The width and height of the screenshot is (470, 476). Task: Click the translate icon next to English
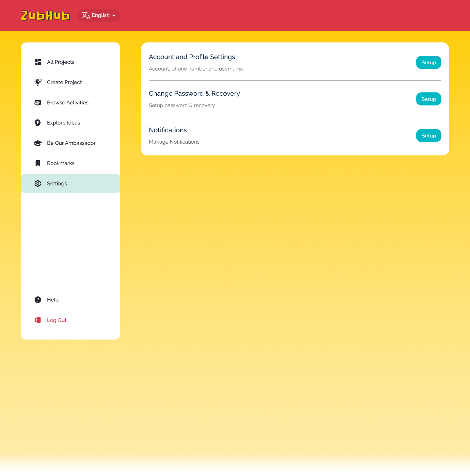tap(86, 15)
